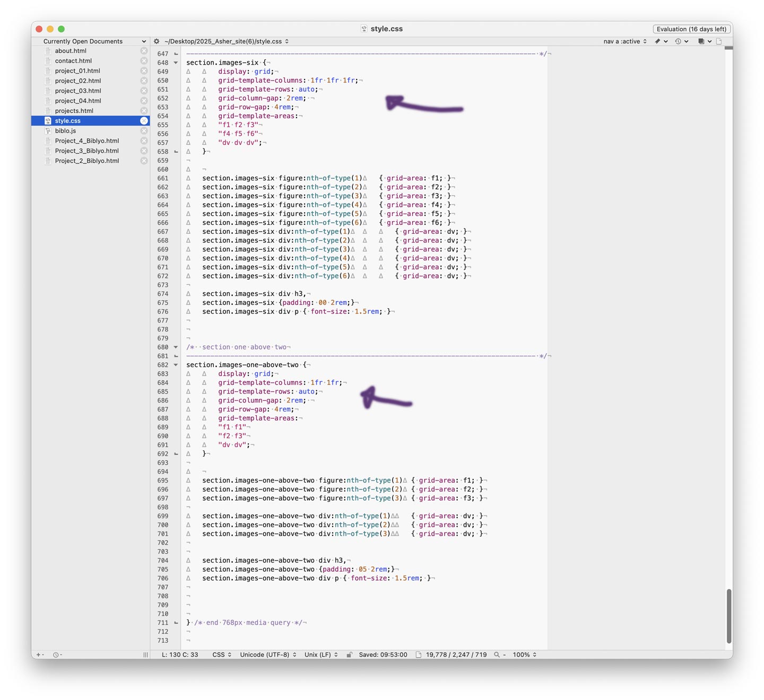Collapse the fold at line 648 section.images-six
Screen dimensions: 764x700
176,63
